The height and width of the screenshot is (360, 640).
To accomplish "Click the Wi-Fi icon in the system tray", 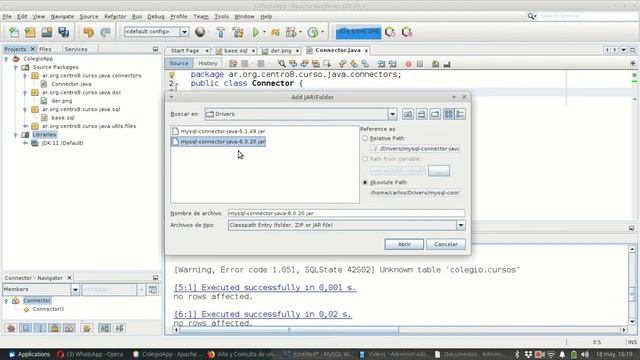I will pos(551,354).
